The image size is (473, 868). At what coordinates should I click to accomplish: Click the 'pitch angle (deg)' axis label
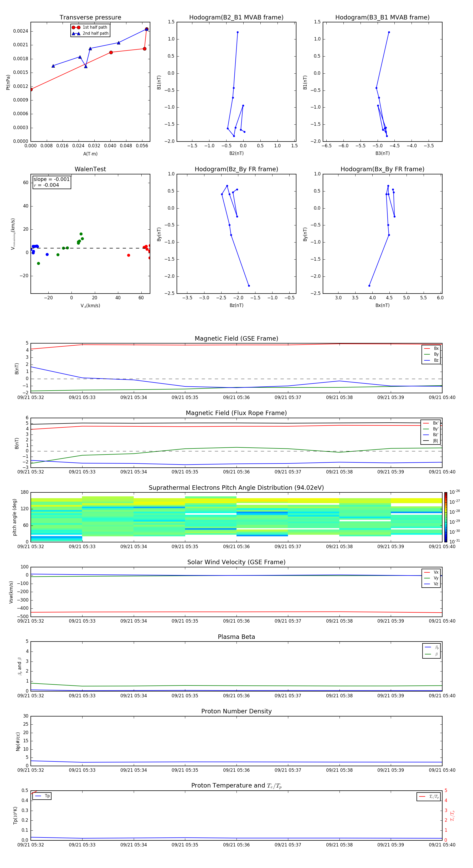coord(14,517)
